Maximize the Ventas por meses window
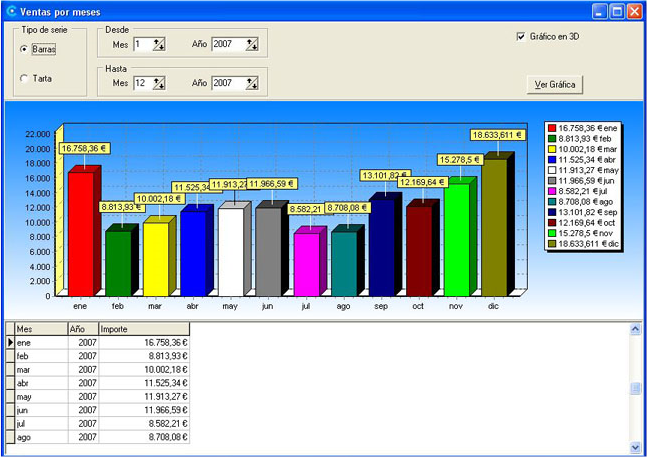The height and width of the screenshot is (457, 647). 617,12
